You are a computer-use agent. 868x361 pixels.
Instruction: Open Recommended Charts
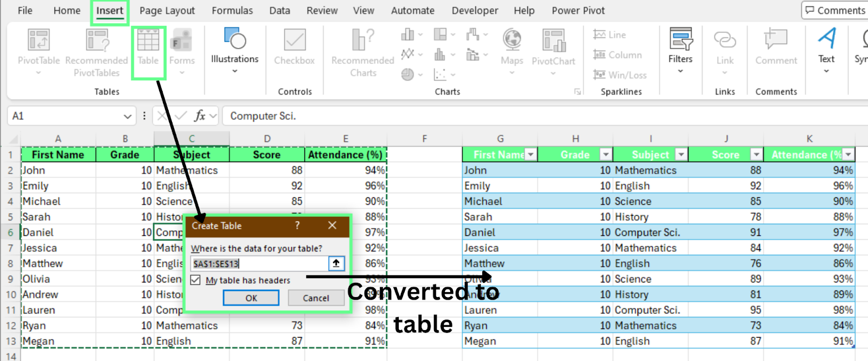(x=363, y=53)
